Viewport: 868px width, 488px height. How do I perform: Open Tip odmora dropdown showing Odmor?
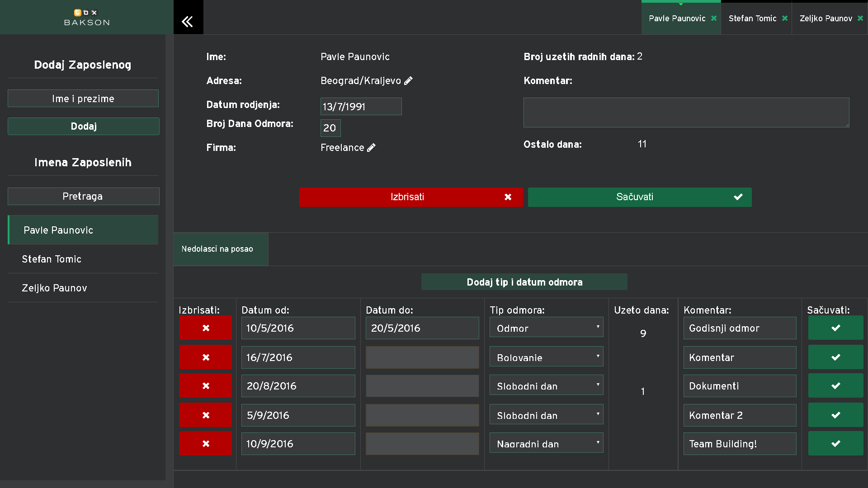tap(546, 328)
